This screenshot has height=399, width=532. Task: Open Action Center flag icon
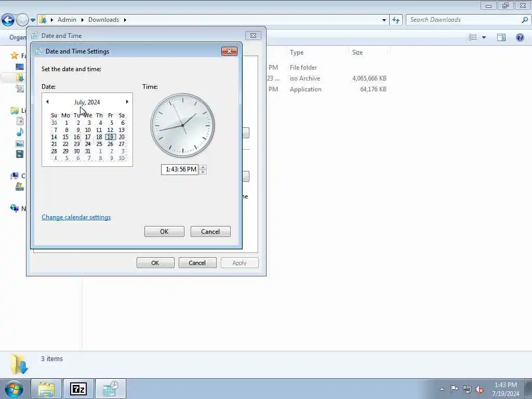point(454,389)
